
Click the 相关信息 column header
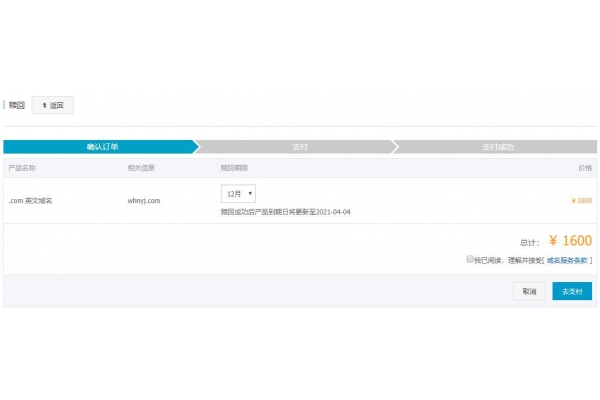141,168
